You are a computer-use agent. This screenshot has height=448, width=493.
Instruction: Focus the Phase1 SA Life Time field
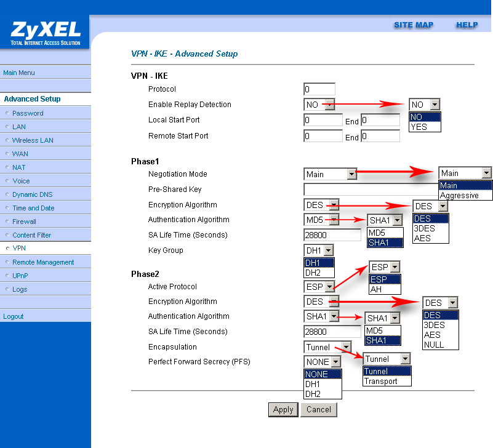point(332,235)
